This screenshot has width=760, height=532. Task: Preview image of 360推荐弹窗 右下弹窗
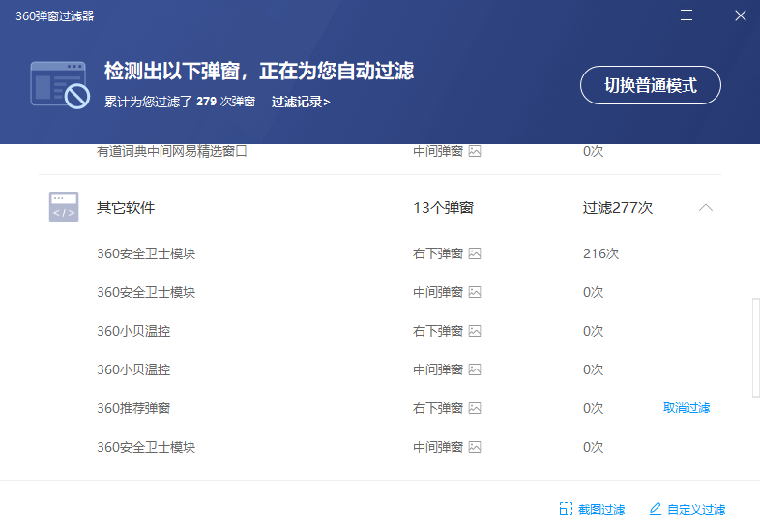coord(475,408)
